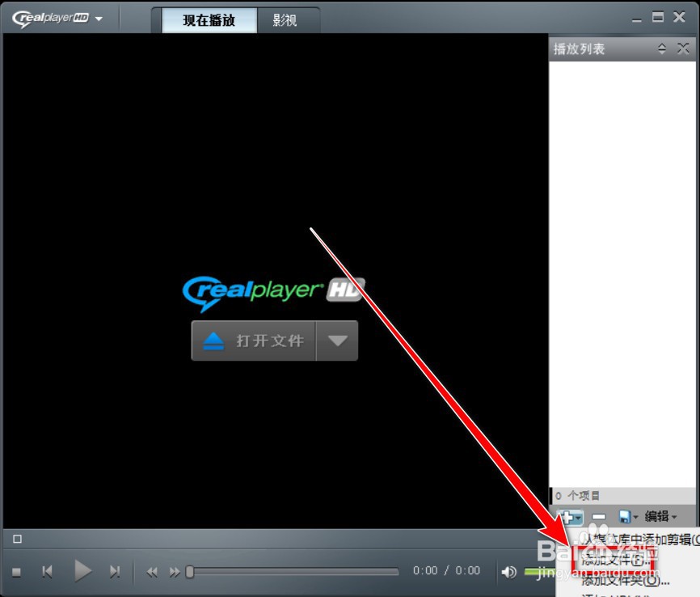
Task: Switch to the 现在播放 tab
Action: [x=209, y=20]
